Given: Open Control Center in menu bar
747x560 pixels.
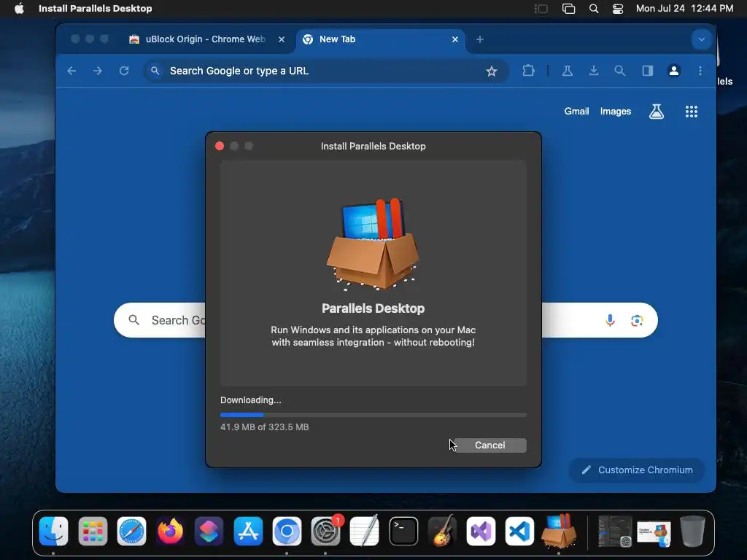Looking at the screenshot, I should [618, 9].
